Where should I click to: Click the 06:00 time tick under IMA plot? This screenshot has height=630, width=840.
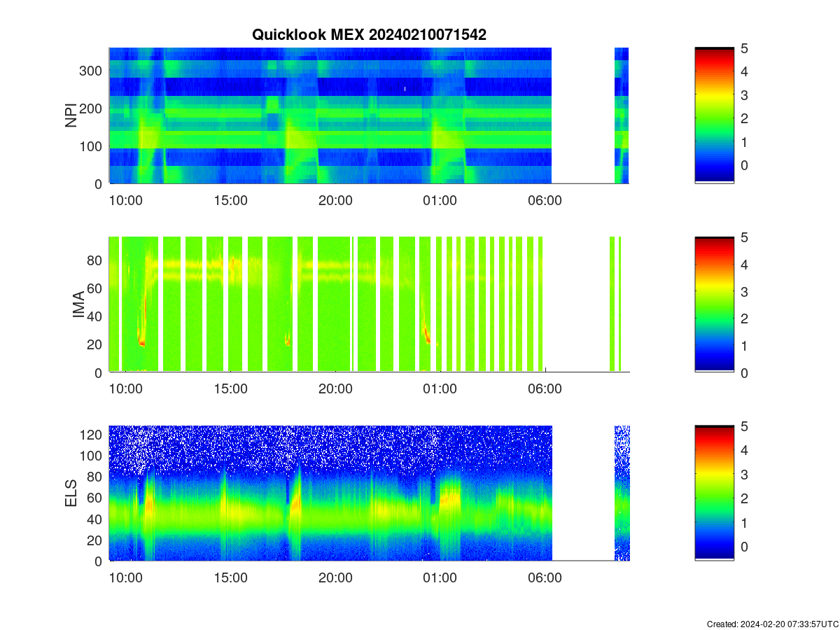545,389
